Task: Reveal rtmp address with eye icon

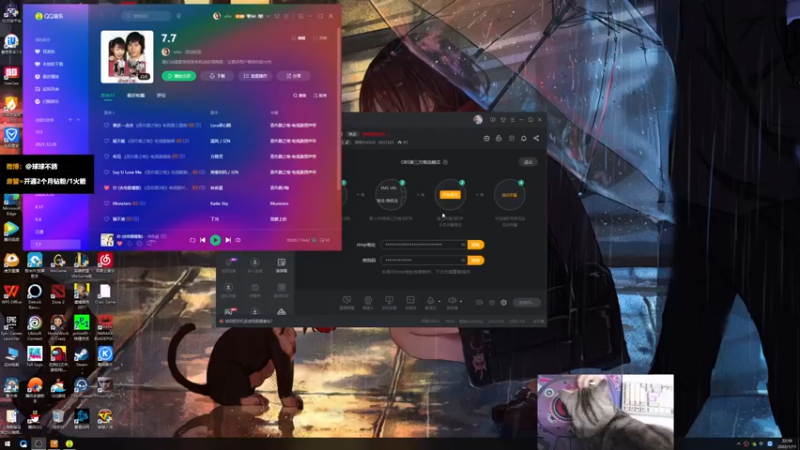Action: coord(463,245)
